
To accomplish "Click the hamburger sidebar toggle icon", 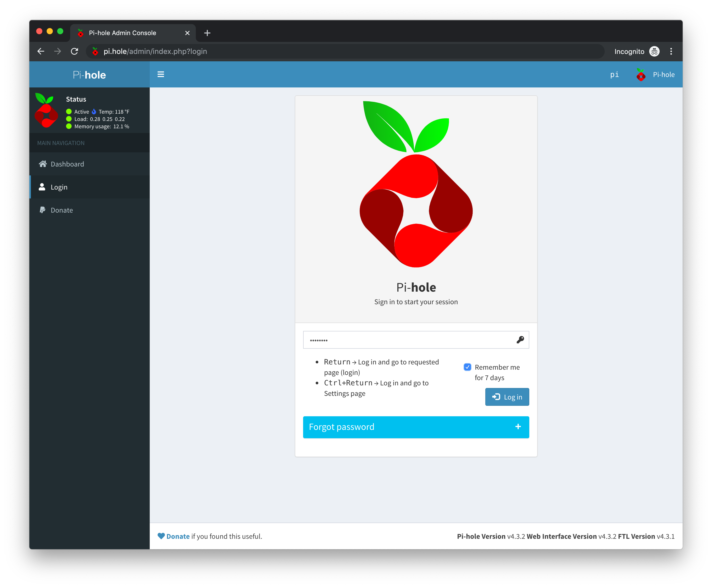I will click(160, 74).
